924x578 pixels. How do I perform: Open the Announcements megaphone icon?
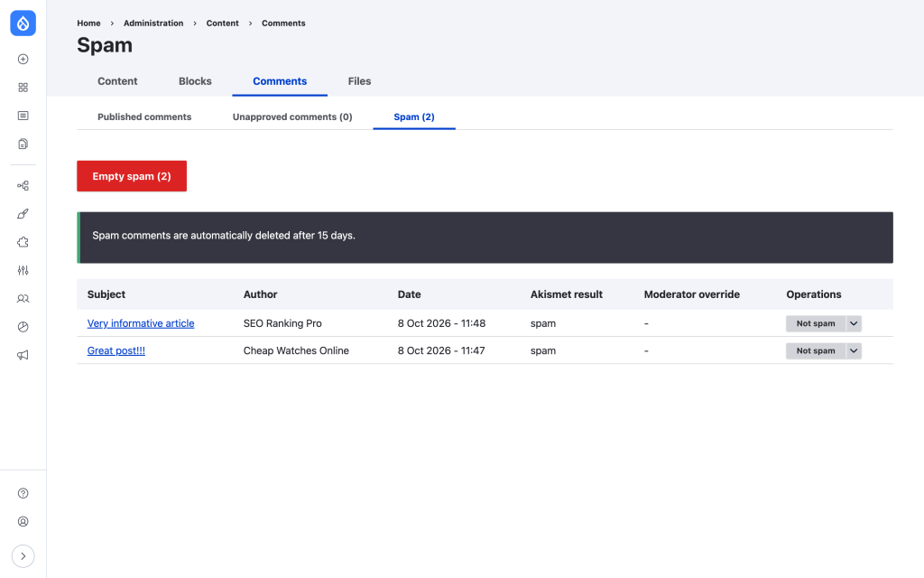tap(23, 355)
